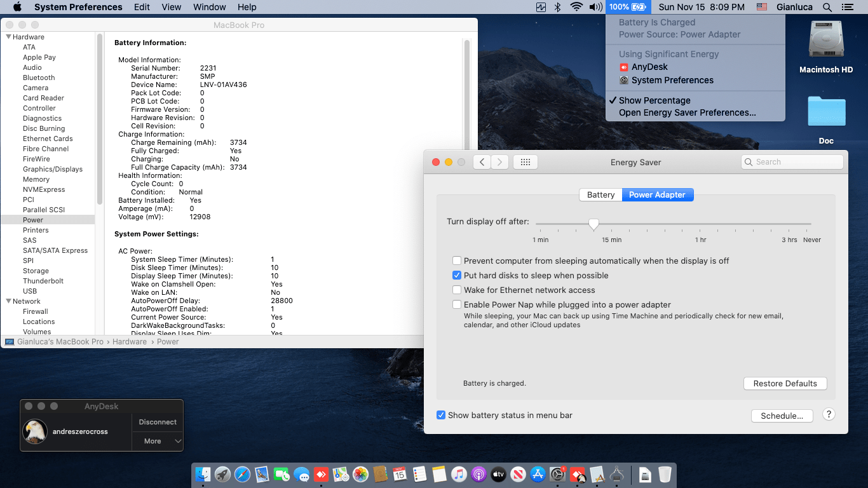Screen dimensions: 868x488
Task: Click the display off slider handle
Action: point(593,224)
